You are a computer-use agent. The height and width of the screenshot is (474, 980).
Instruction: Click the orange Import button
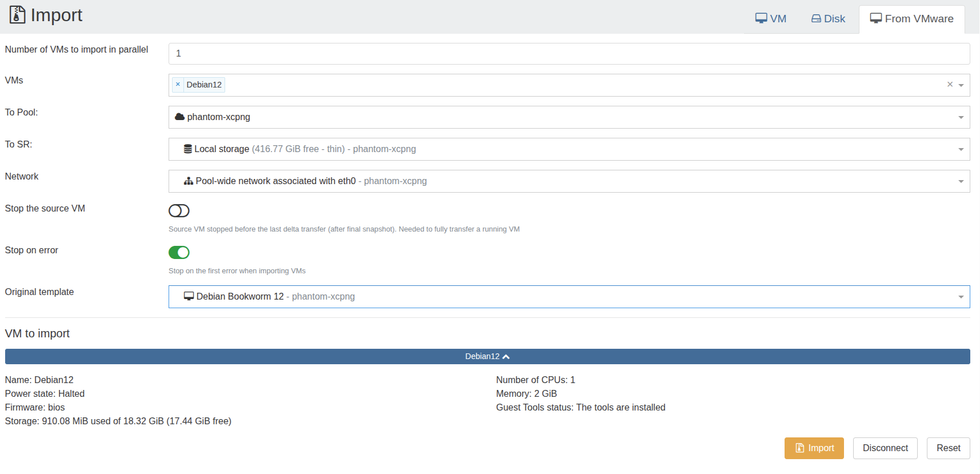click(814, 448)
